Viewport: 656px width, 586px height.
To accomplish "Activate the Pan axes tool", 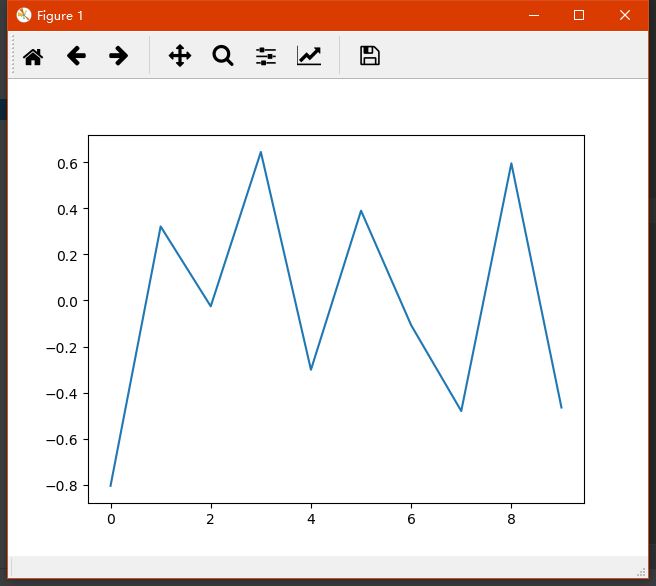I will tap(180, 56).
